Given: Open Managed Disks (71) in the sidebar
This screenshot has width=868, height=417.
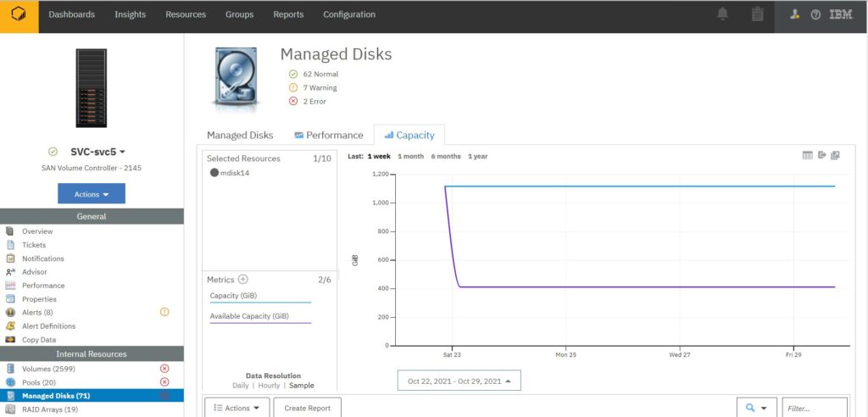Looking at the screenshot, I should point(92,396).
